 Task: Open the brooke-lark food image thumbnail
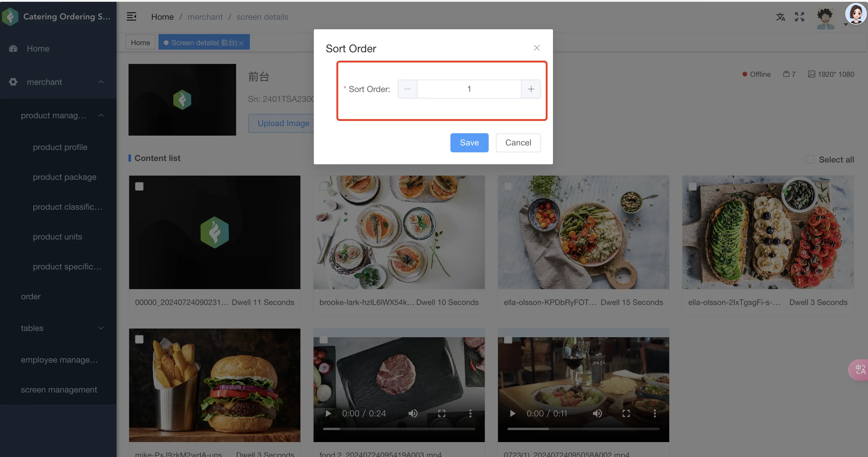(399, 232)
